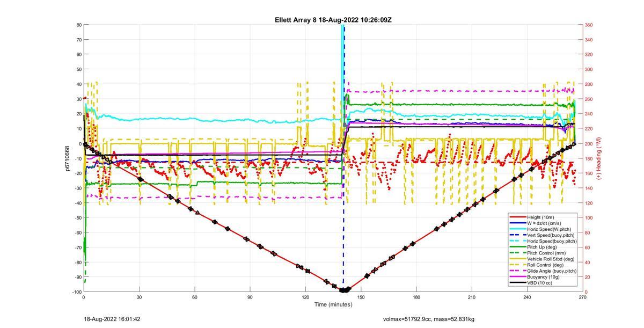Click the right axis tick label '300'

589,69
